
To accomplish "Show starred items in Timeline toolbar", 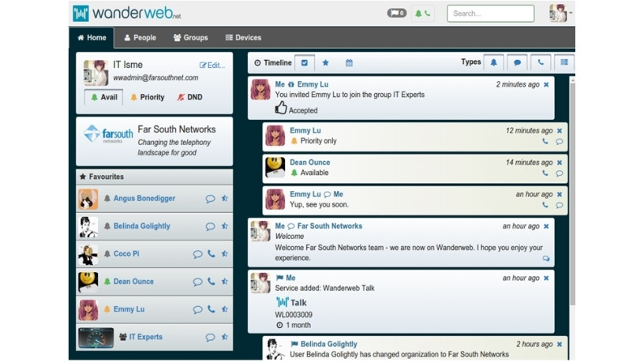I will (325, 63).
